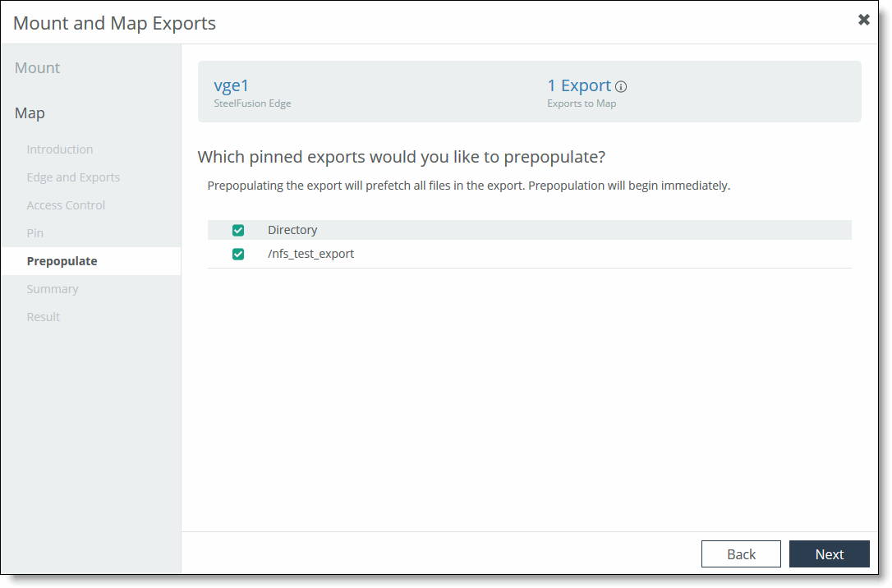Open the Mount section in sidebar
892x588 pixels.
[37, 67]
